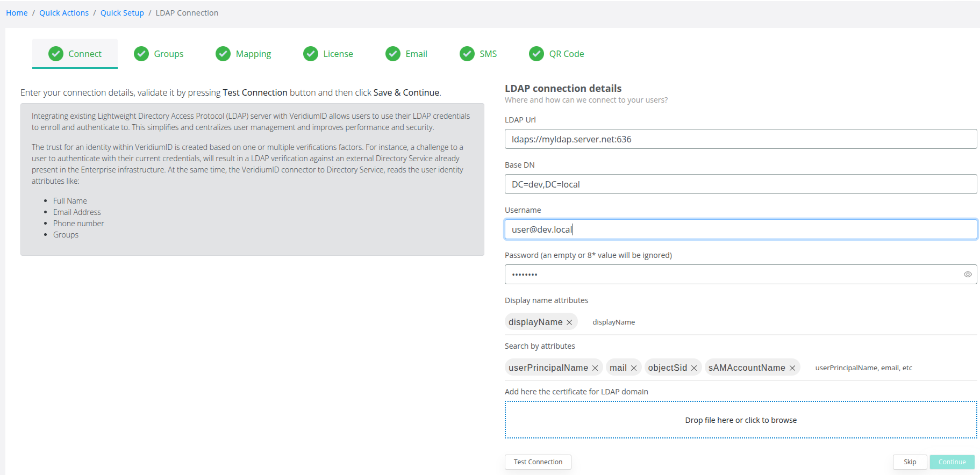This screenshot has height=475, width=980.
Task: Go to Quick Actions breadcrumb
Action: [64, 13]
